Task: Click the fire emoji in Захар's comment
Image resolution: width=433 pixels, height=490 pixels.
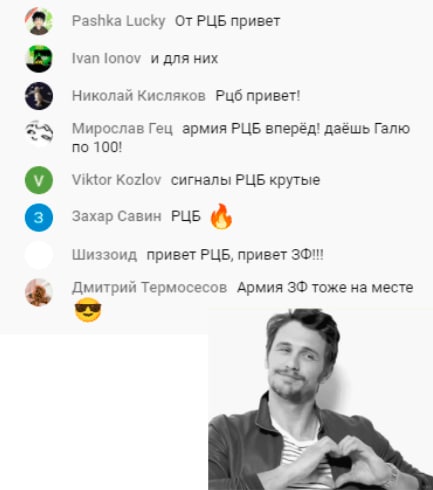Action: [221, 216]
